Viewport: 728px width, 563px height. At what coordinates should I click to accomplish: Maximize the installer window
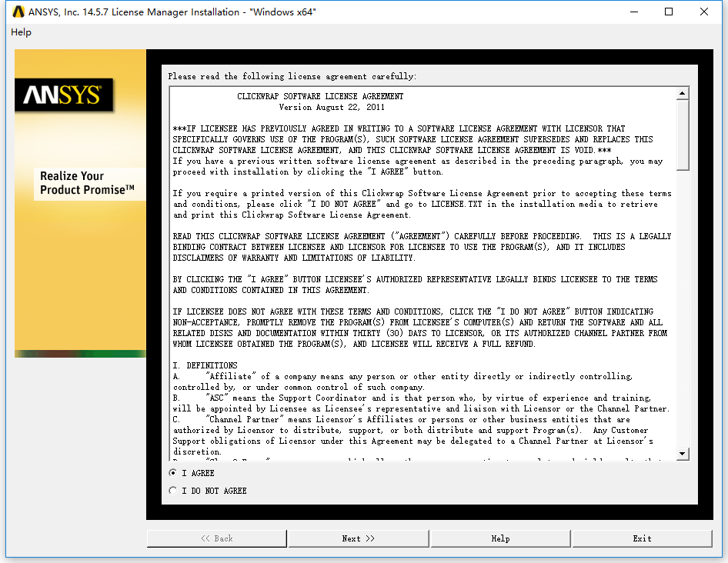click(x=669, y=12)
